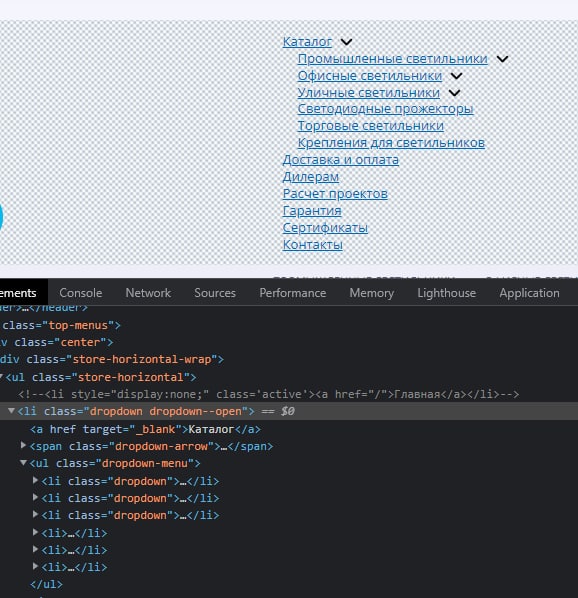
Task: Expand the first plain li node
Action: [x=35, y=532]
